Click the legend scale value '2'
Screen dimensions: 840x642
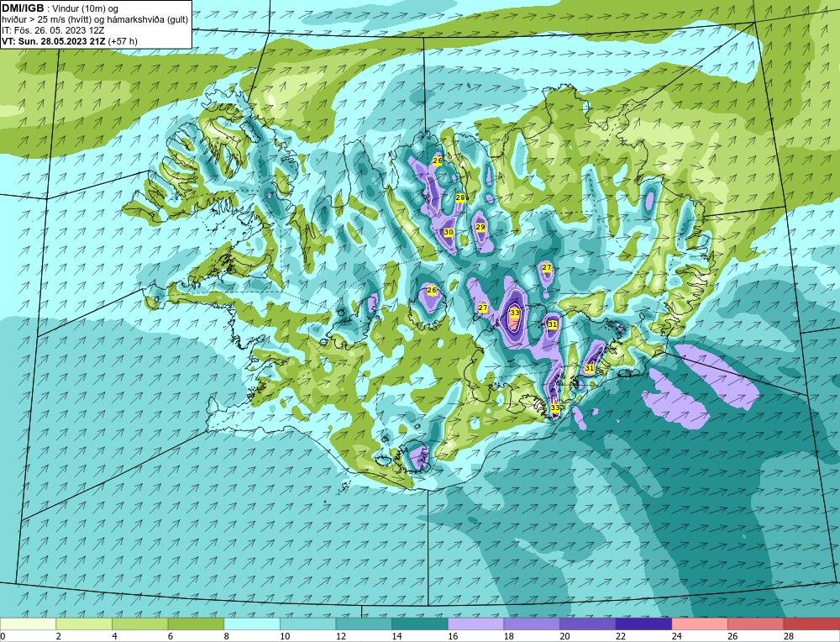(x=59, y=637)
